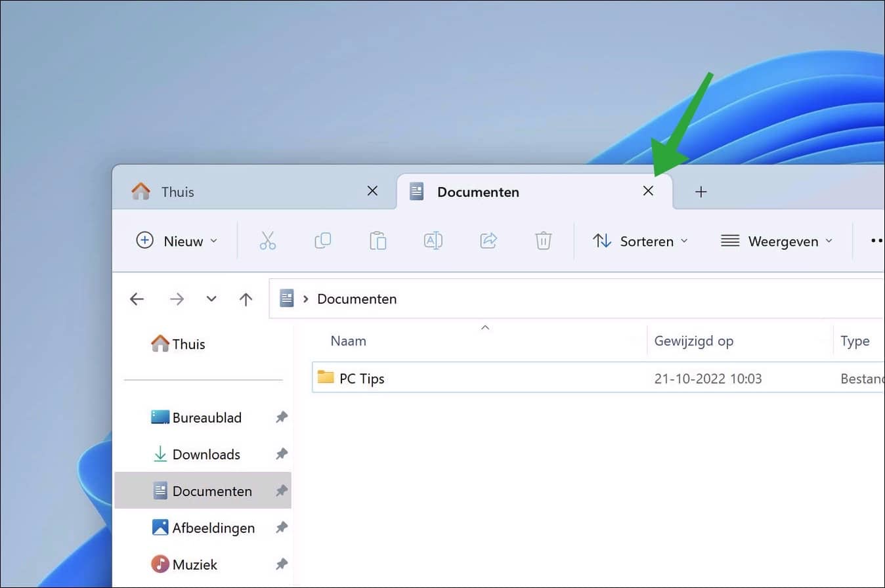Click the Delete (trash) icon
Screen dimensions: 885x588
(x=543, y=241)
